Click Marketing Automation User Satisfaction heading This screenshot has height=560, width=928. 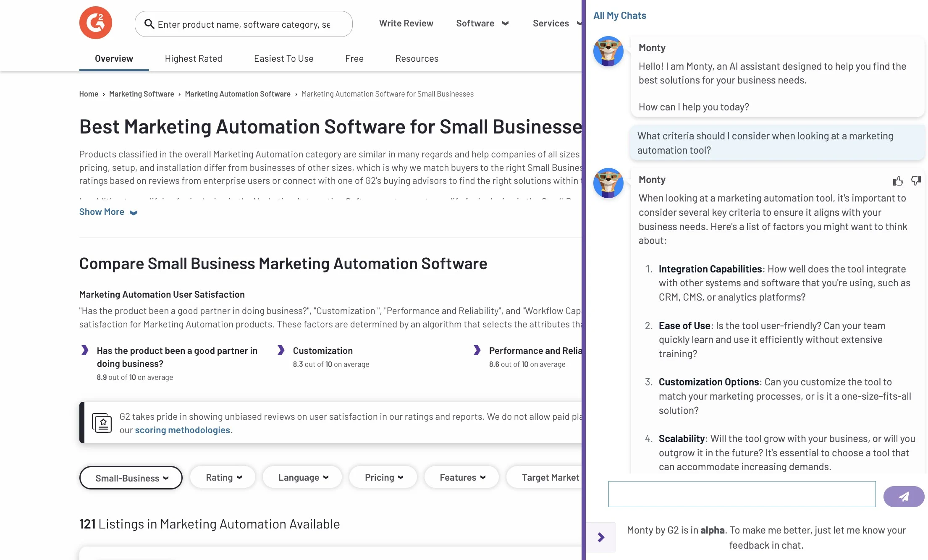162,294
